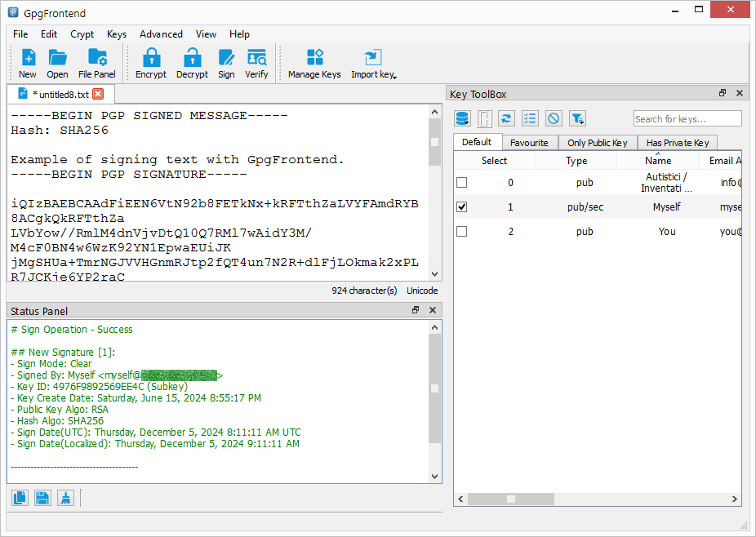
Task: Save status panel log with floppy icon
Action: 42,498
